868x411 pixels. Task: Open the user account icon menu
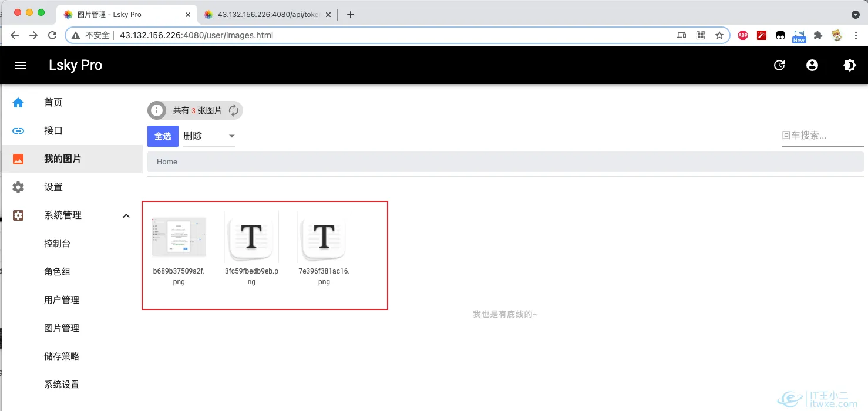[x=812, y=65]
